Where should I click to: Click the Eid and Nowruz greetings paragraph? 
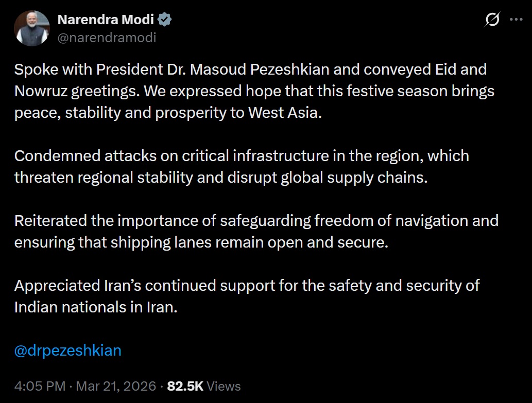[247, 91]
